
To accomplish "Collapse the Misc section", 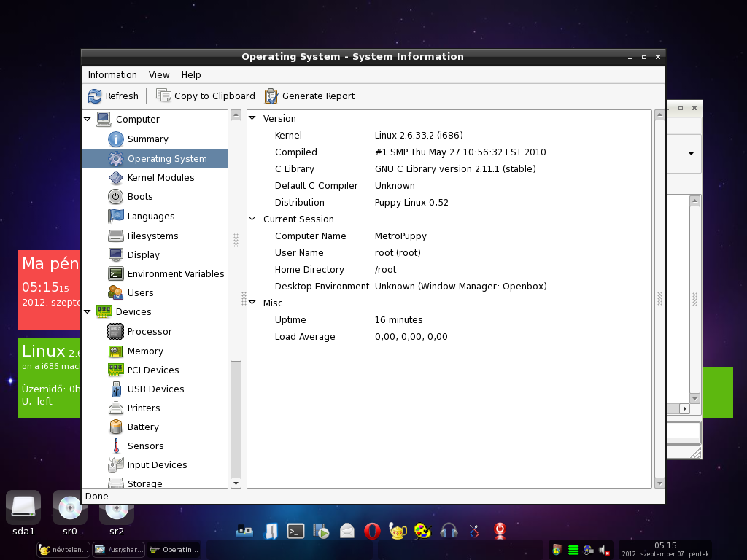I will (x=252, y=303).
